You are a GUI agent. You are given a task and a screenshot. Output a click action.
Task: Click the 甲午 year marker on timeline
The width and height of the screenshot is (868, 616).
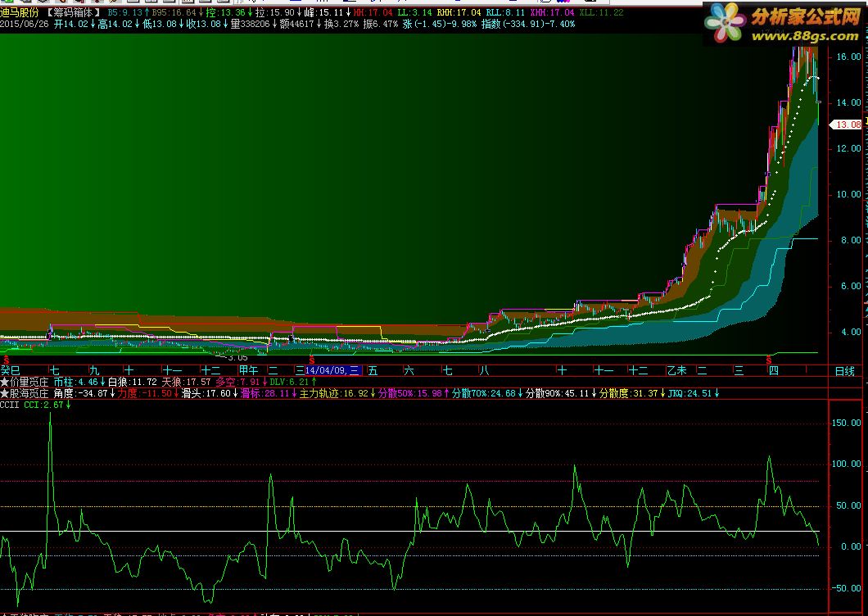pyautogui.click(x=249, y=370)
